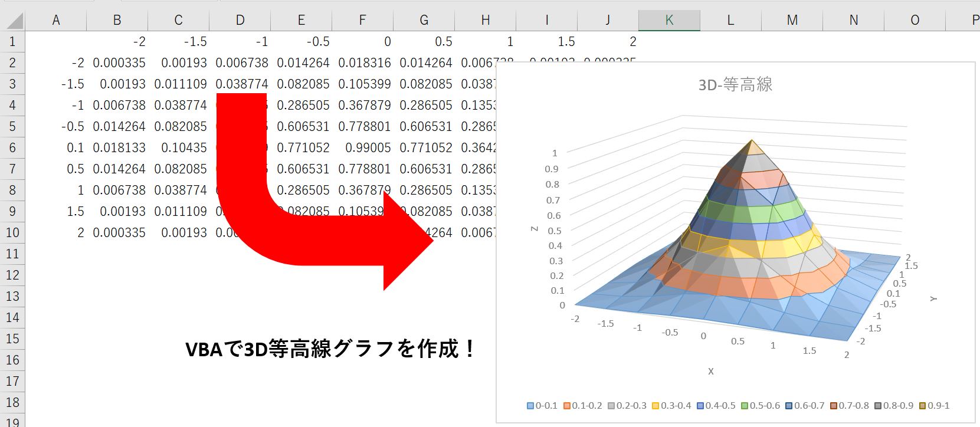Select column L header
The width and height of the screenshot is (980, 427).
pyautogui.click(x=731, y=21)
